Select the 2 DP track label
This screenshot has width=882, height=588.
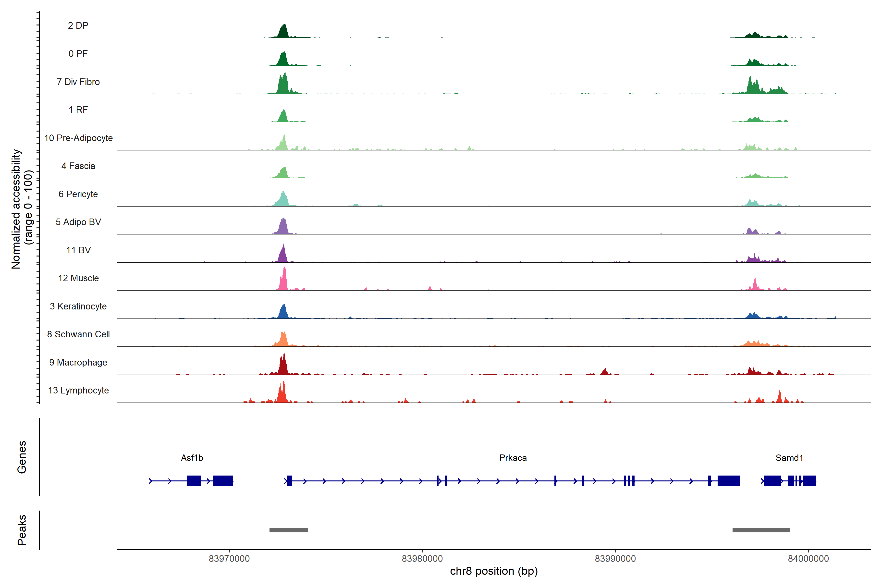coord(78,25)
